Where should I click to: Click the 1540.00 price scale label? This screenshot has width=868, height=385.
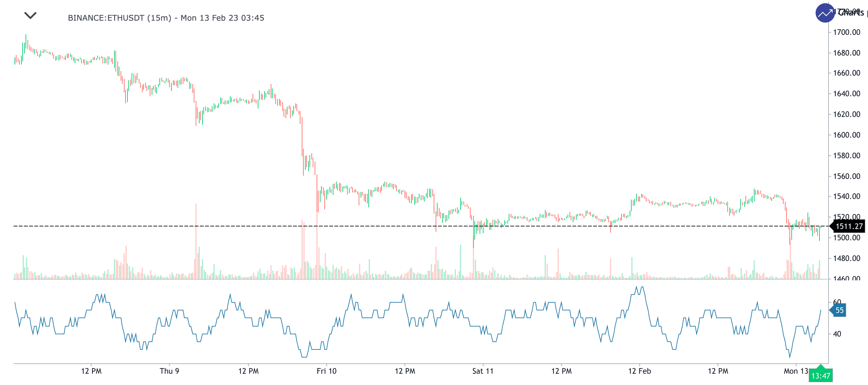click(x=846, y=196)
